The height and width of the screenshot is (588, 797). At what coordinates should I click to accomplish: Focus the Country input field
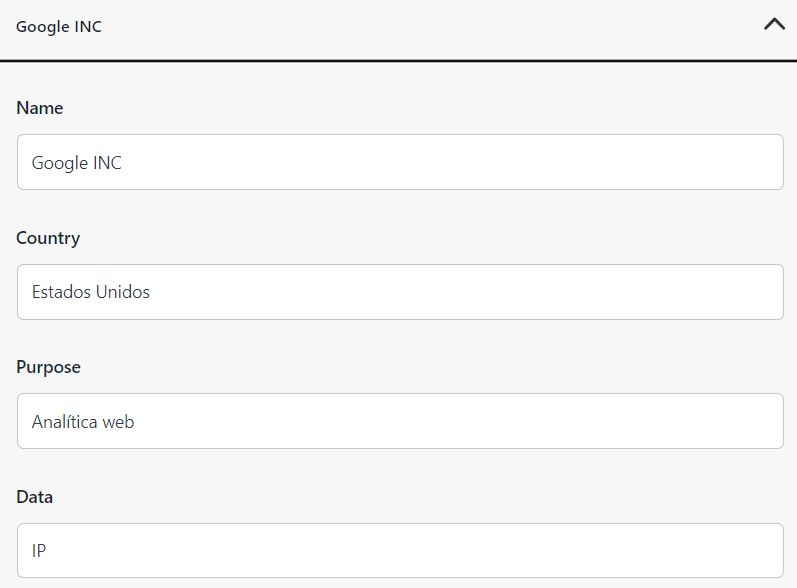pyautogui.click(x=400, y=292)
